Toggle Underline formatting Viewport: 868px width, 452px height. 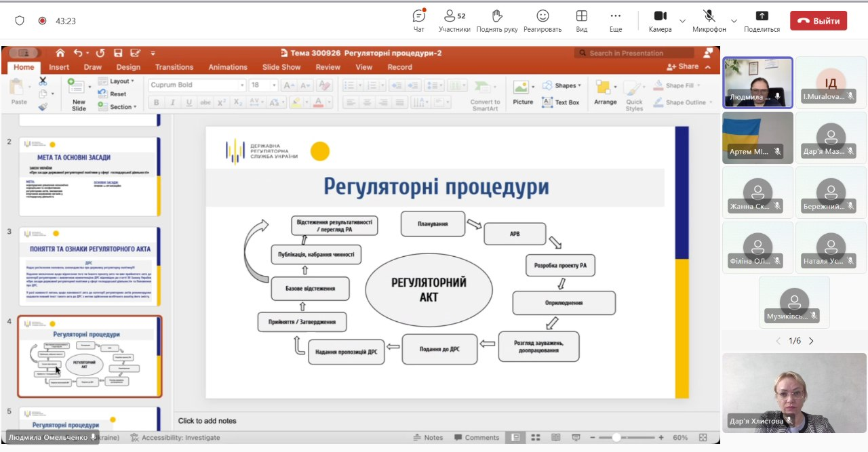coord(189,103)
